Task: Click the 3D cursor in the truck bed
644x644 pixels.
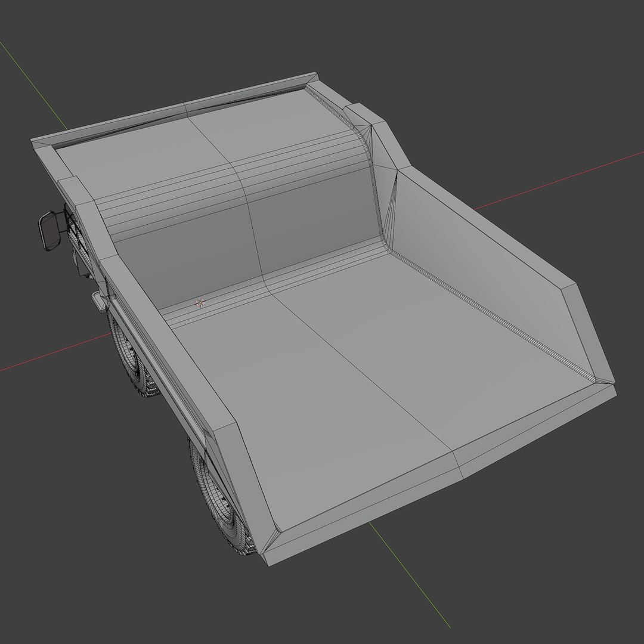Action: [x=200, y=303]
